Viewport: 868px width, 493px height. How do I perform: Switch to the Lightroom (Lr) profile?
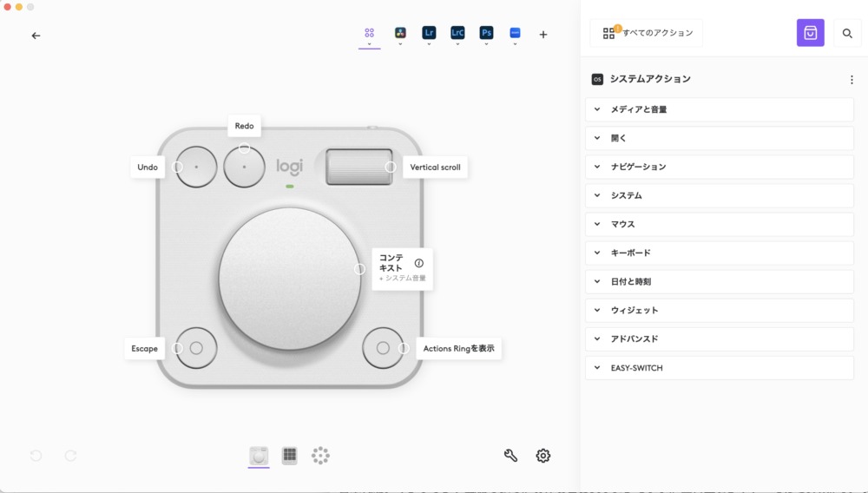(x=429, y=33)
